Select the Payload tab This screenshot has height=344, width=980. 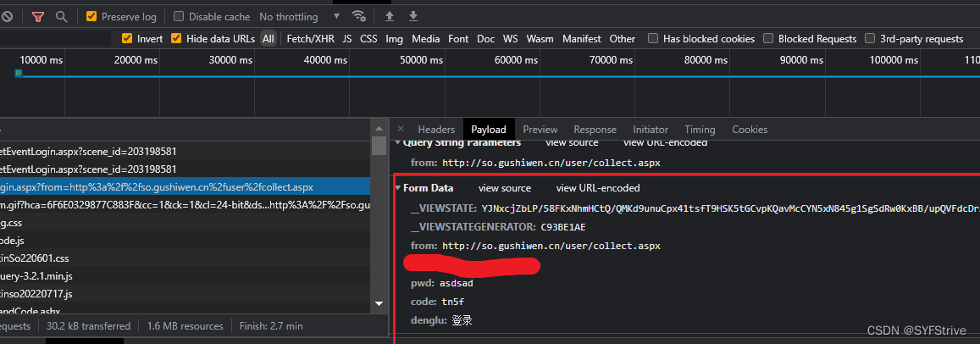click(489, 130)
